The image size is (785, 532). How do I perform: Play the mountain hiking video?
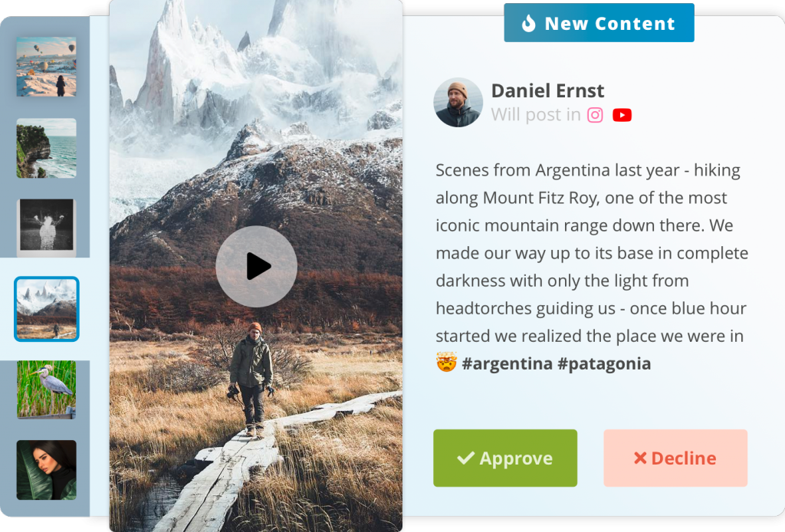tap(256, 266)
